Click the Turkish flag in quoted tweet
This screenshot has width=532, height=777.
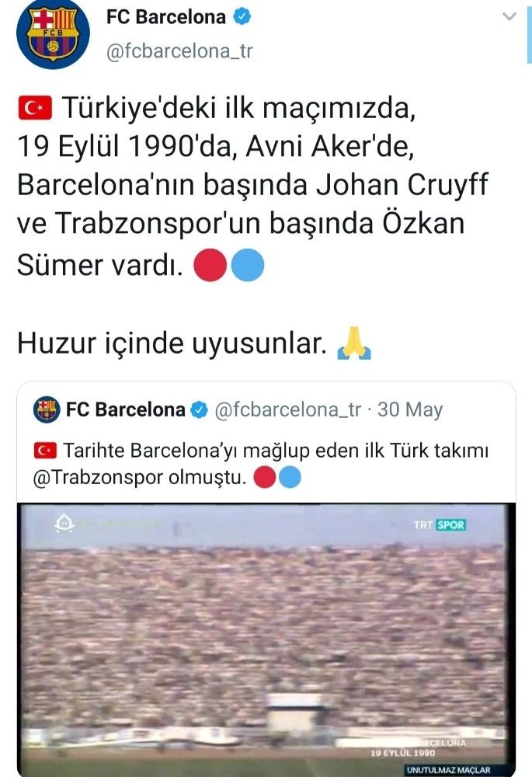(45, 451)
